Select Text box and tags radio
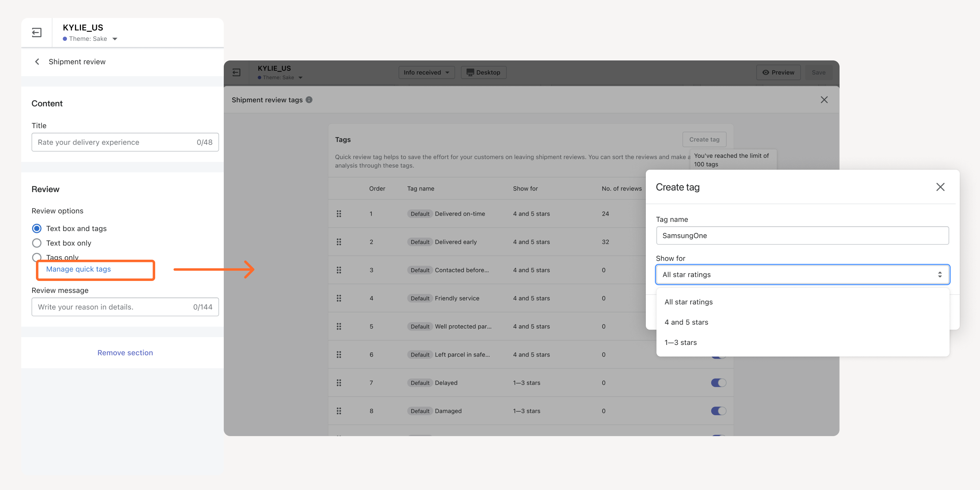The width and height of the screenshot is (980, 490). point(37,229)
